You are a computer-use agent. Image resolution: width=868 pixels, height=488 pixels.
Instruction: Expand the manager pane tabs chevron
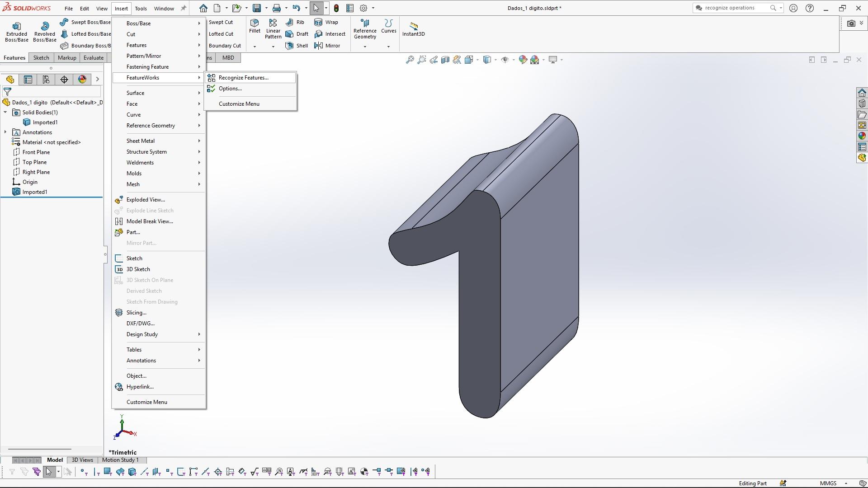tap(97, 80)
